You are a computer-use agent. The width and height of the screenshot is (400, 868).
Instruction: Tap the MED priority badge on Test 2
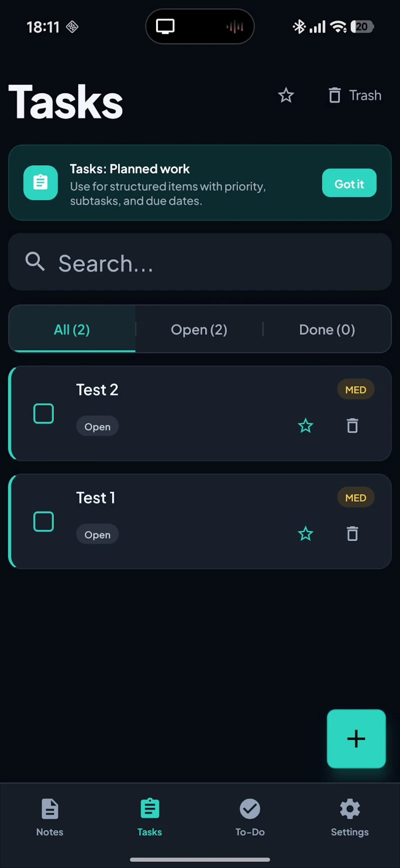point(355,389)
